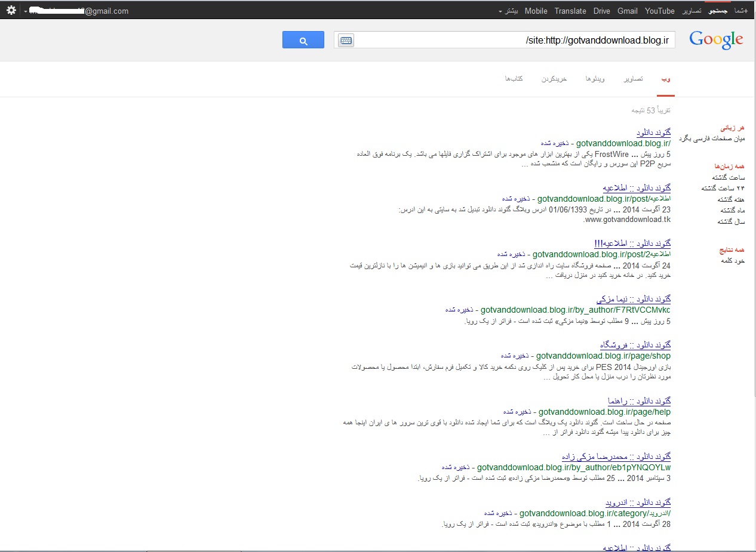Open cached link for the category/اندروید result

[x=499, y=514]
